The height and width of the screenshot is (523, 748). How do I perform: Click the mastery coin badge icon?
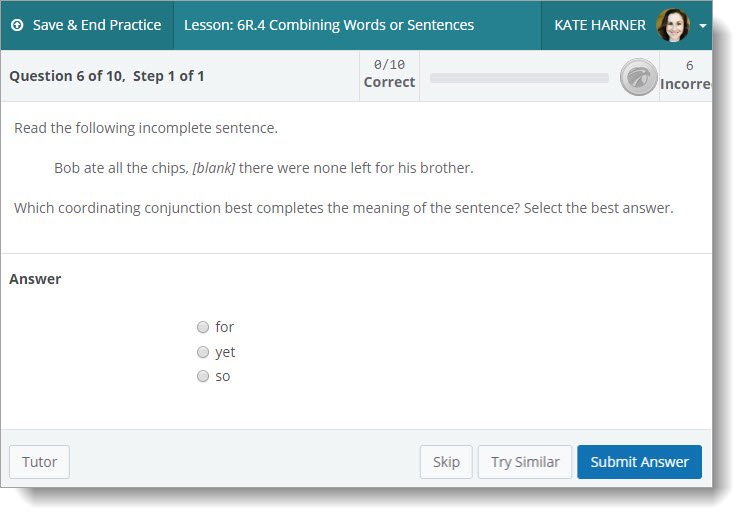click(x=638, y=77)
